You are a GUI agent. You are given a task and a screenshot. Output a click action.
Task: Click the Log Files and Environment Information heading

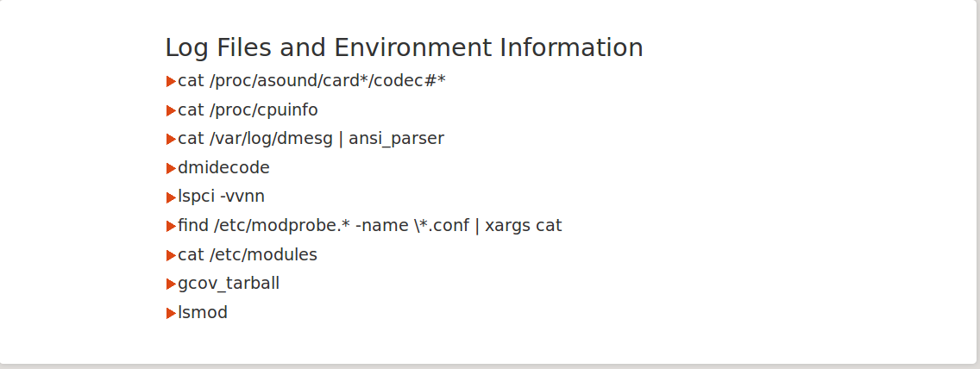(x=404, y=47)
